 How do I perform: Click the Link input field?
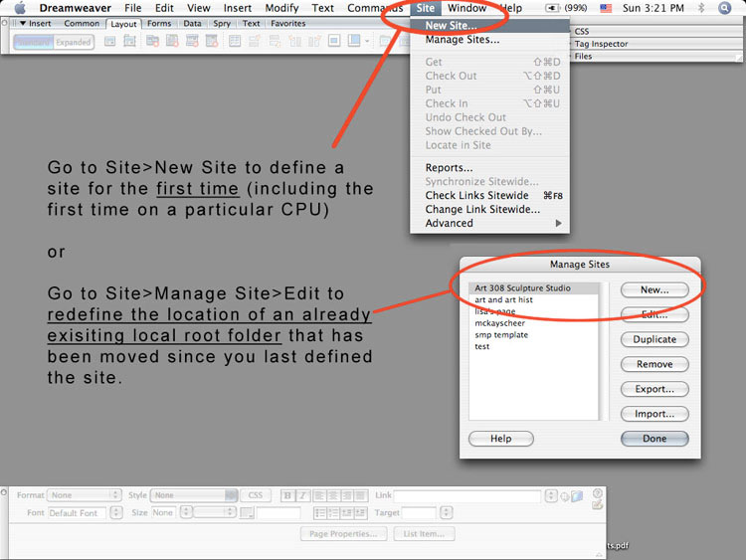467,496
